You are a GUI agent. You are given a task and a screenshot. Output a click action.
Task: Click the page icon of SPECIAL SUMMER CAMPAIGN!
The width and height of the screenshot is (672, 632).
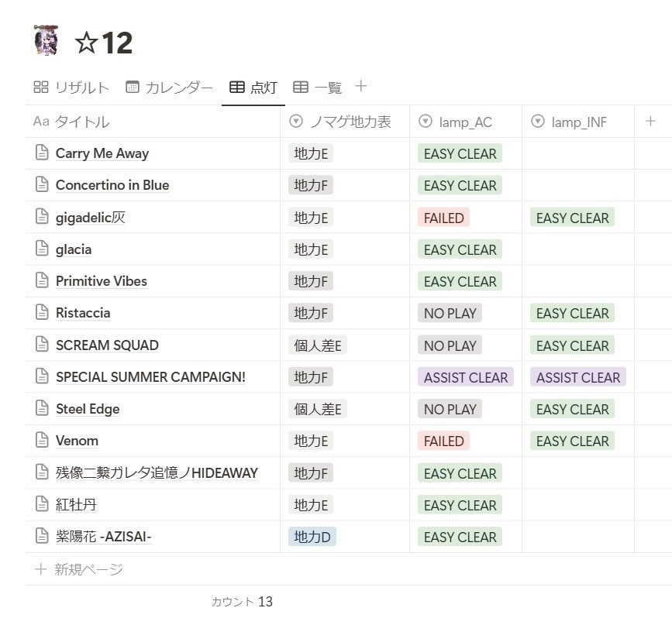point(42,376)
